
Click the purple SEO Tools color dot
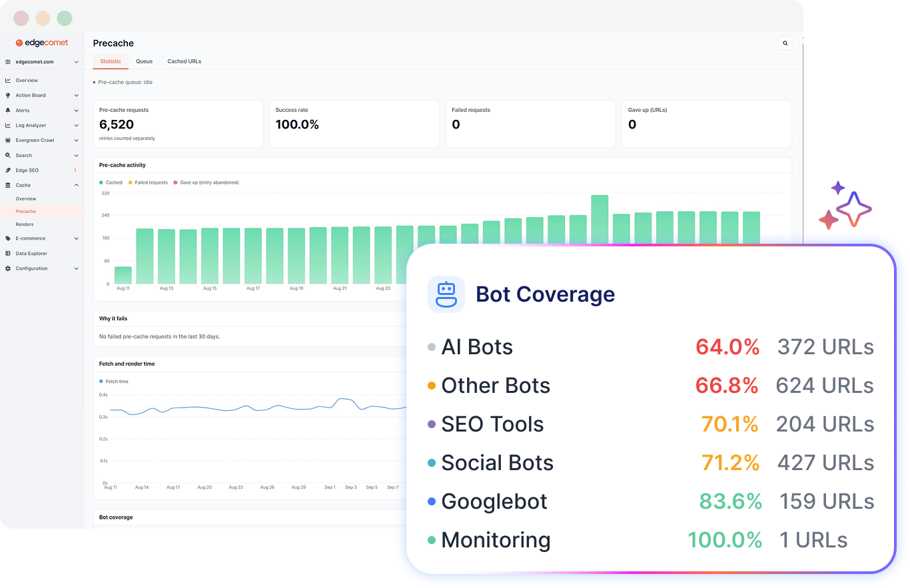coord(432,424)
